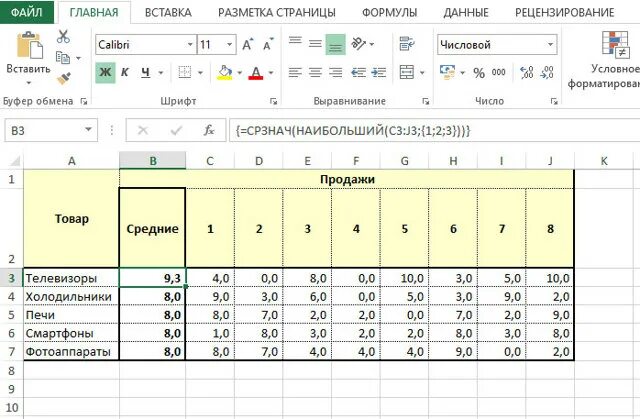Expand borders dropdown arrow
The image size is (640, 419).
point(200,73)
